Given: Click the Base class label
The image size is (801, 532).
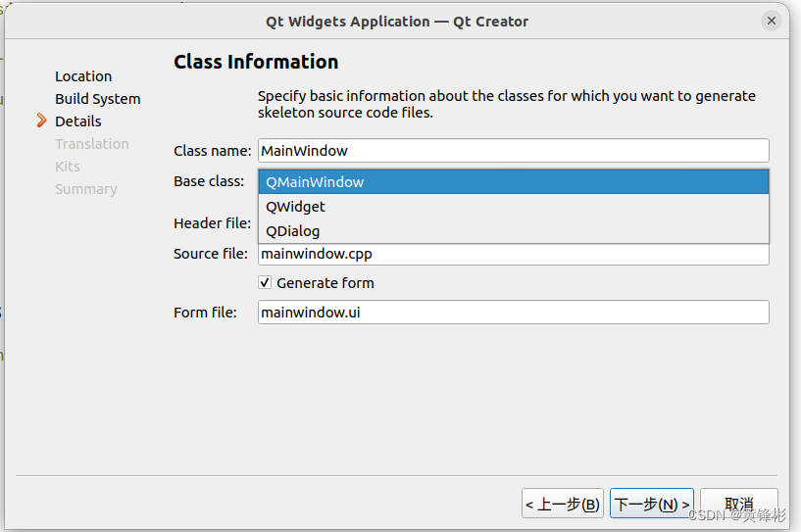Looking at the screenshot, I should pyautogui.click(x=209, y=181).
